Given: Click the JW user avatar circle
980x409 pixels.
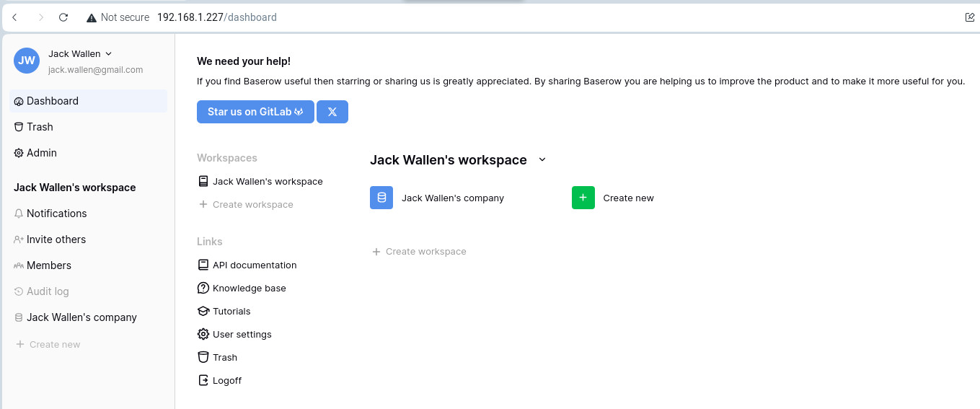Looking at the screenshot, I should point(27,61).
